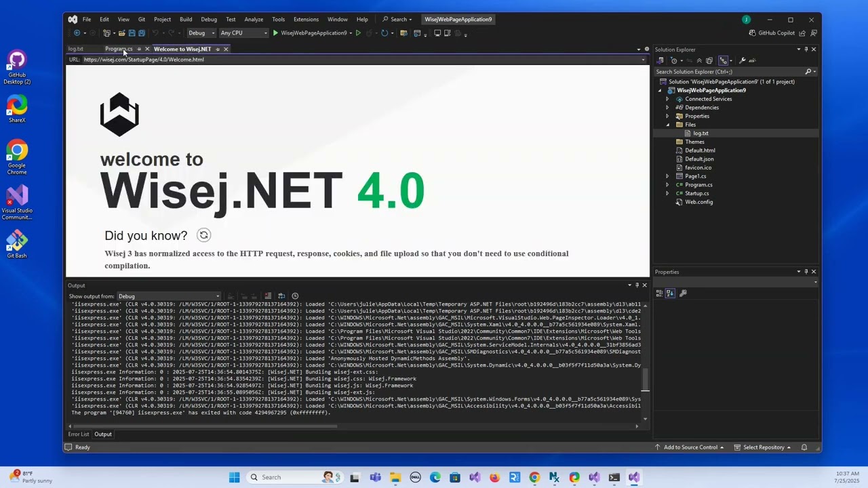Open the File menu
The height and width of the screenshot is (488, 868).
click(87, 19)
